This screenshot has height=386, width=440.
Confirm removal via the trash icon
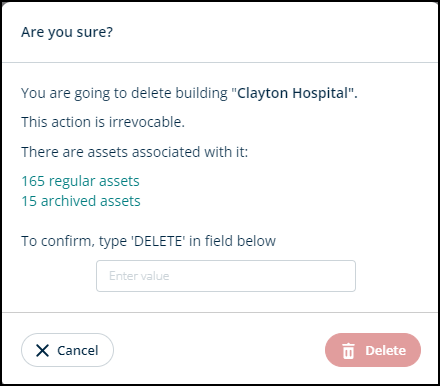coord(348,351)
